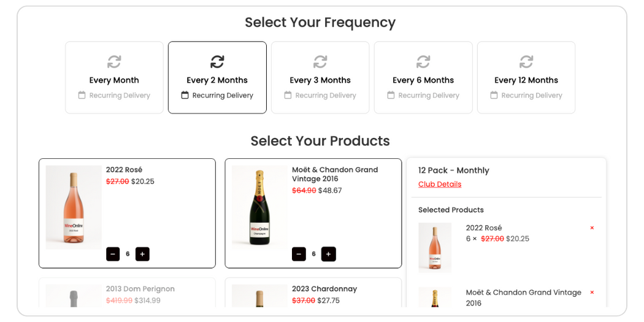Click the Every 2 Months refresh icon
644x322 pixels.
click(x=217, y=62)
